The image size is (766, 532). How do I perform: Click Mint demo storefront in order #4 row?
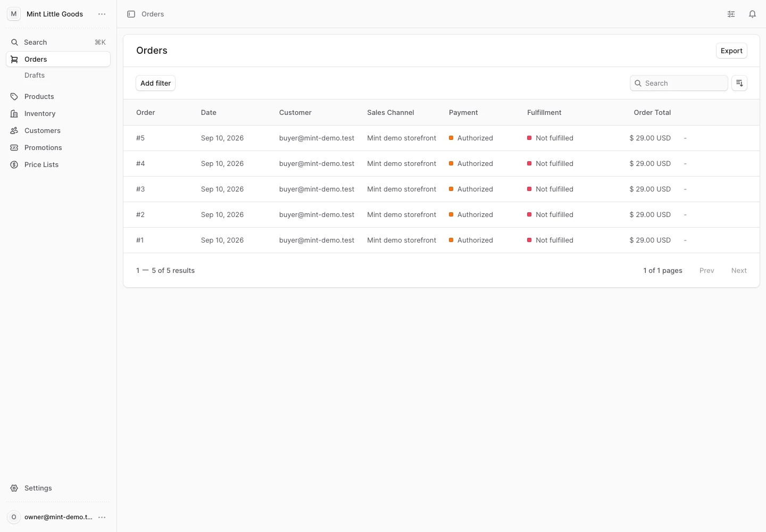pos(402,163)
